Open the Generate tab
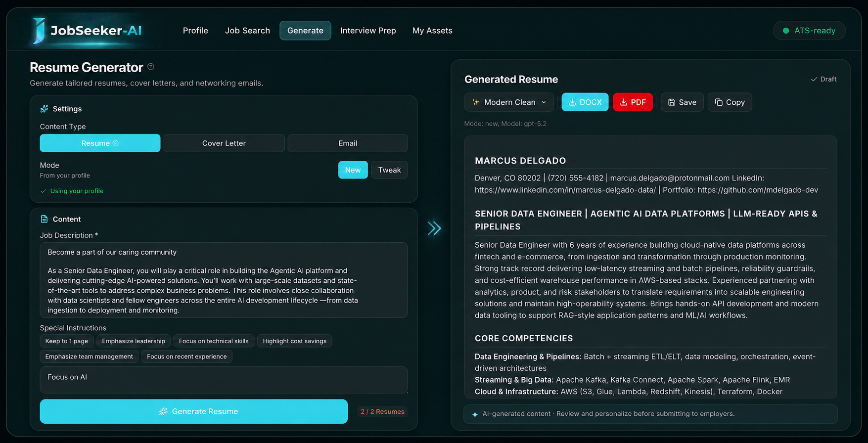868x443 pixels. tap(305, 31)
